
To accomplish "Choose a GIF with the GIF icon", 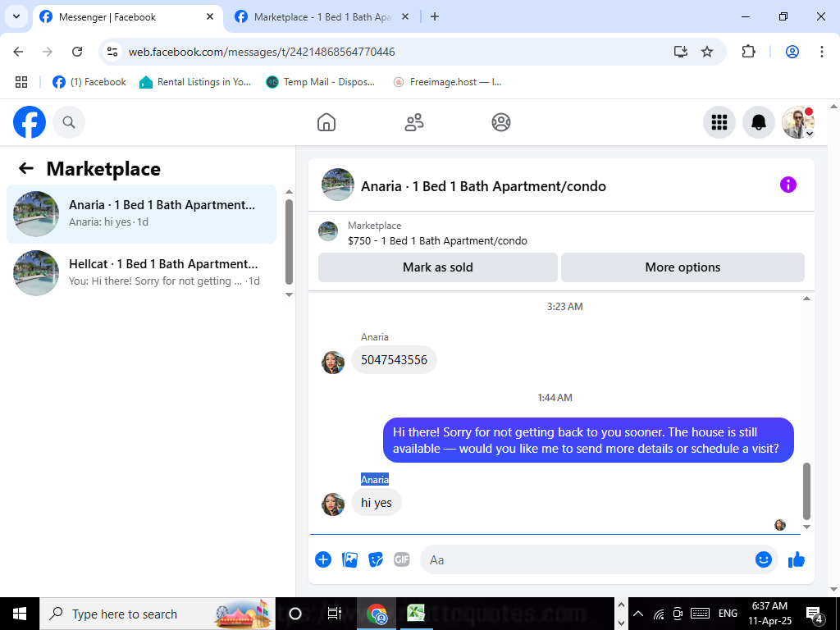I will [402, 559].
